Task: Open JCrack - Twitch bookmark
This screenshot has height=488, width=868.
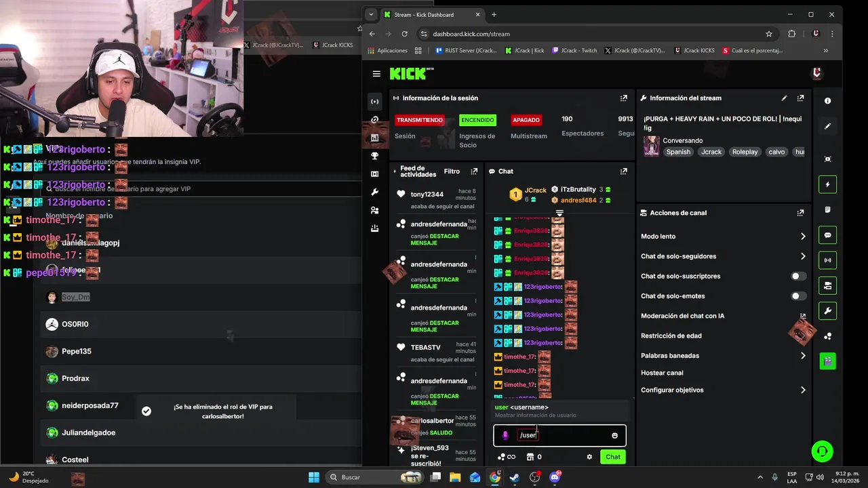Action: [x=574, y=50]
